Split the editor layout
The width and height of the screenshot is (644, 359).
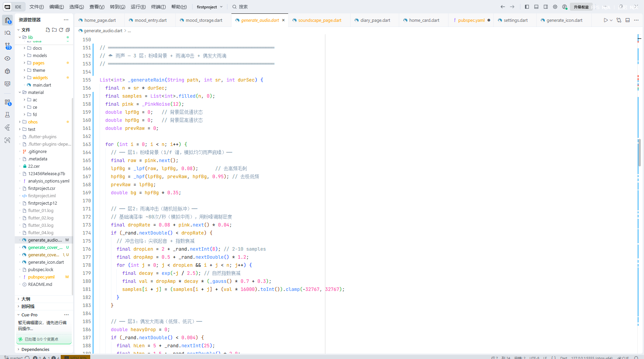click(x=628, y=20)
